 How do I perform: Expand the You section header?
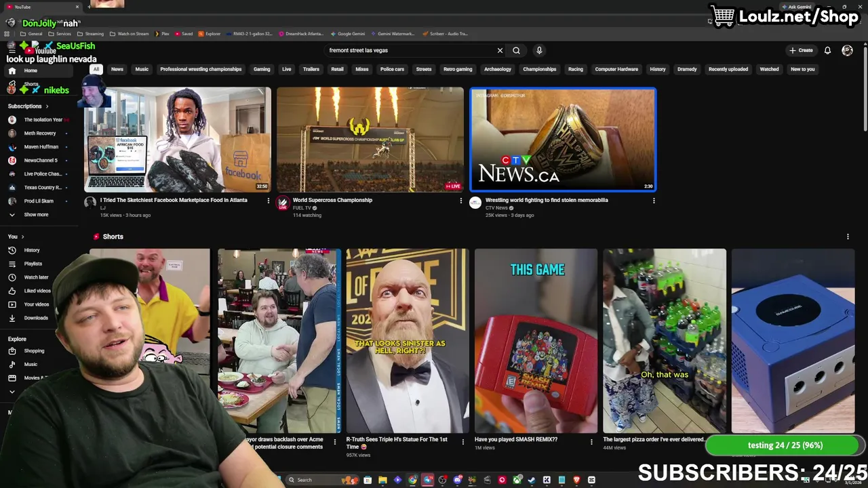pyautogui.click(x=16, y=237)
